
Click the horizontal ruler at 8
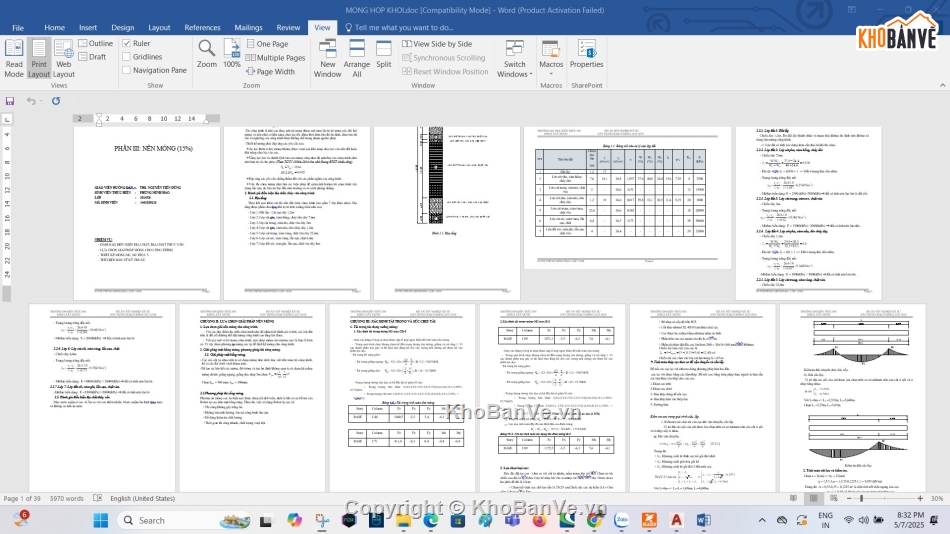coord(150,119)
